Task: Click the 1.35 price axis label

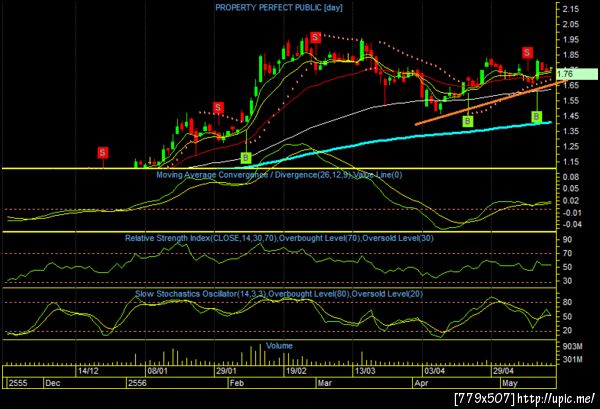Action: pos(571,131)
